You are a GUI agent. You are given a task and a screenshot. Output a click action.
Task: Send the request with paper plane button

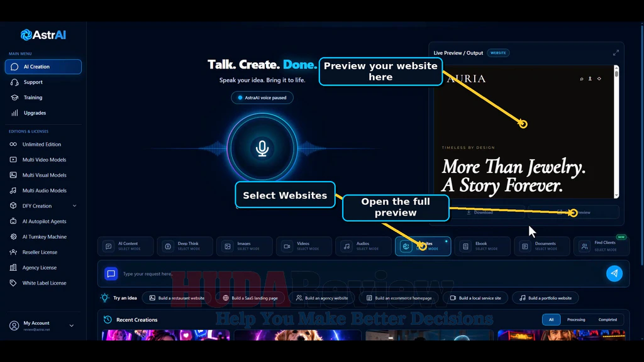pyautogui.click(x=614, y=273)
